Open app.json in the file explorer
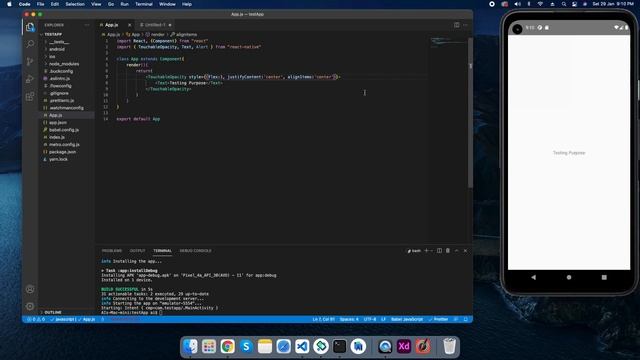The width and height of the screenshot is (640, 360). coord(58,123)
